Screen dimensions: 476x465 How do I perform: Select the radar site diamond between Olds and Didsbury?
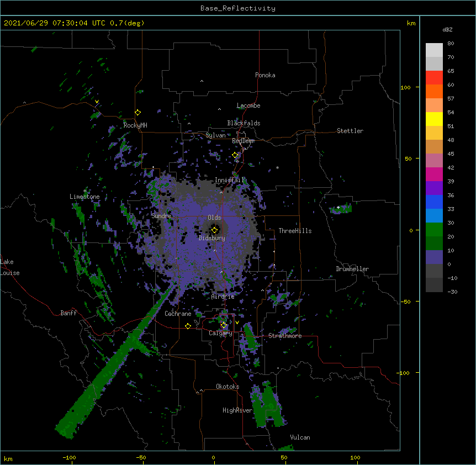(x=214, y=230)
